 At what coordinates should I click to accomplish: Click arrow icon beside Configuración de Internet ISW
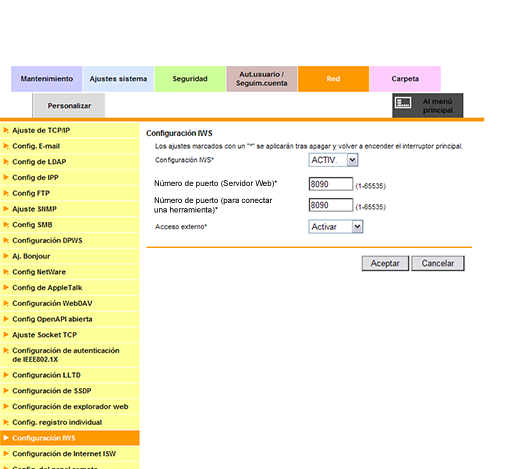tap(6, 453)
